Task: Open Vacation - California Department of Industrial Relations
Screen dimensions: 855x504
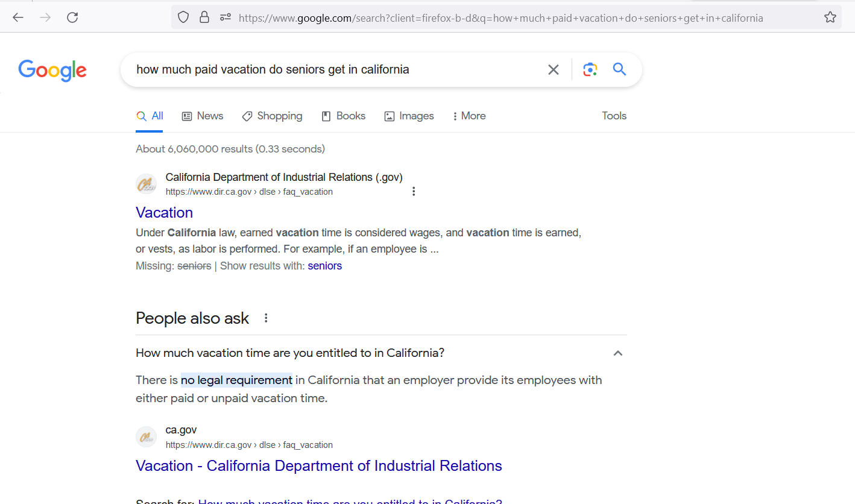Action: click(319, 466)
